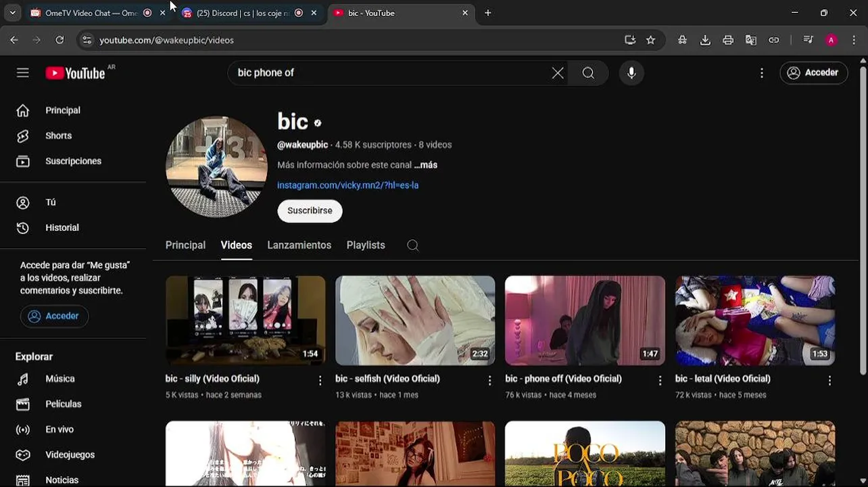Click the Acceder button in header

coord(813,72)
